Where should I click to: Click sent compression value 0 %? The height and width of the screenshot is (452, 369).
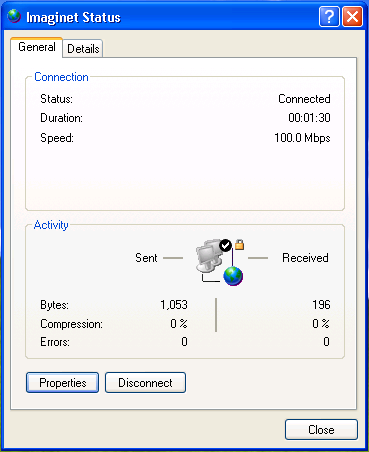(179, 323)
